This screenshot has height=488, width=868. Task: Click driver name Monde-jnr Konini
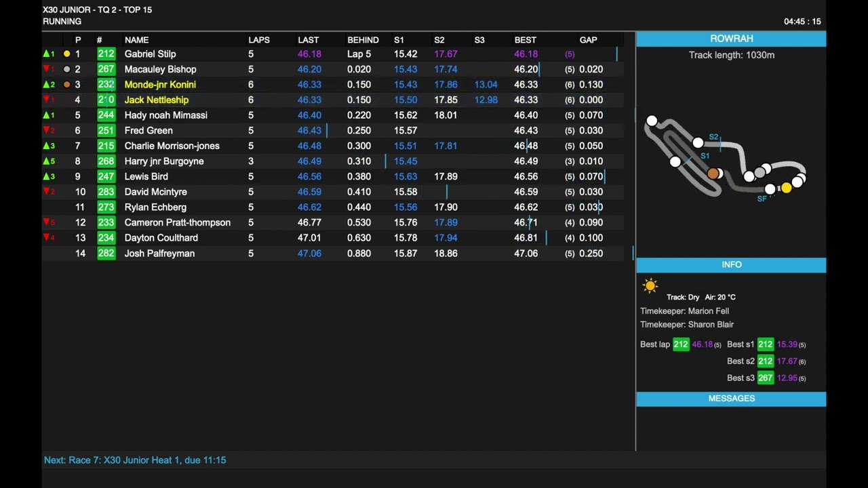(160, 85)
